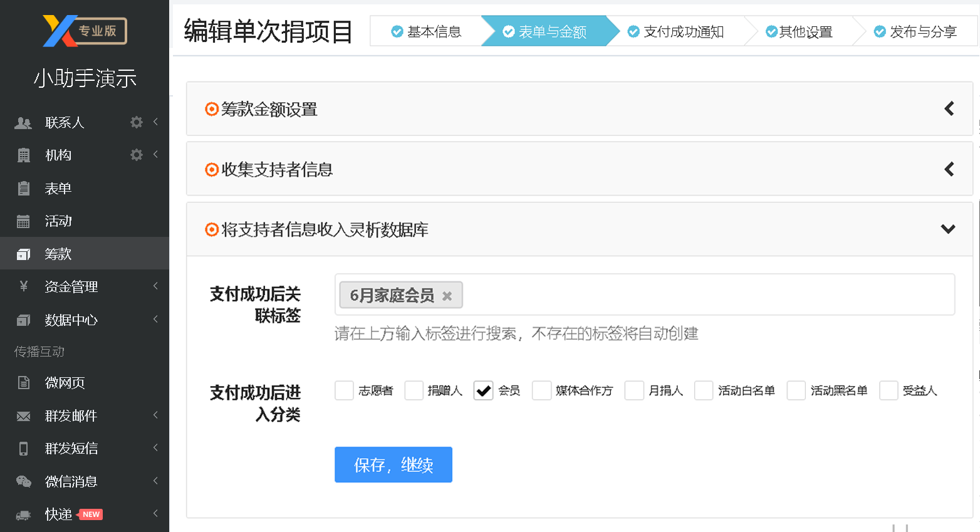Check the 活动黑名单 checkbox

(796, 390)
